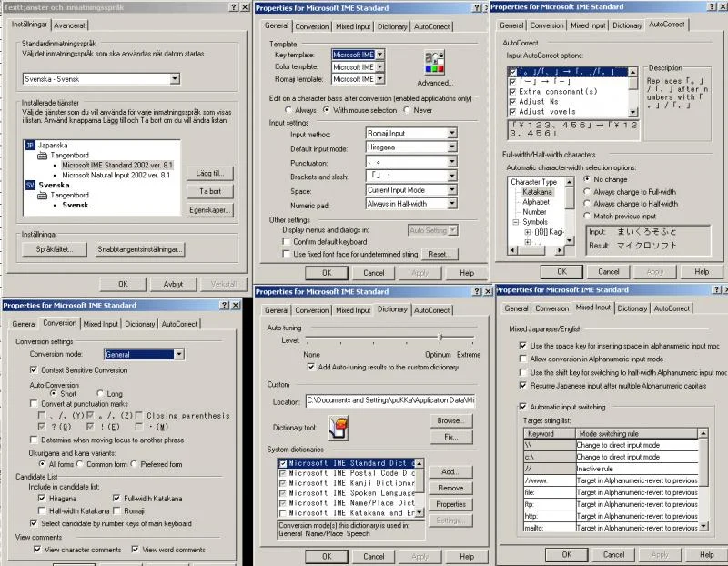This screenshot has width=728, height=566.
Task: Open Input method Romaji Input dropdown
Action: [451, 133]
